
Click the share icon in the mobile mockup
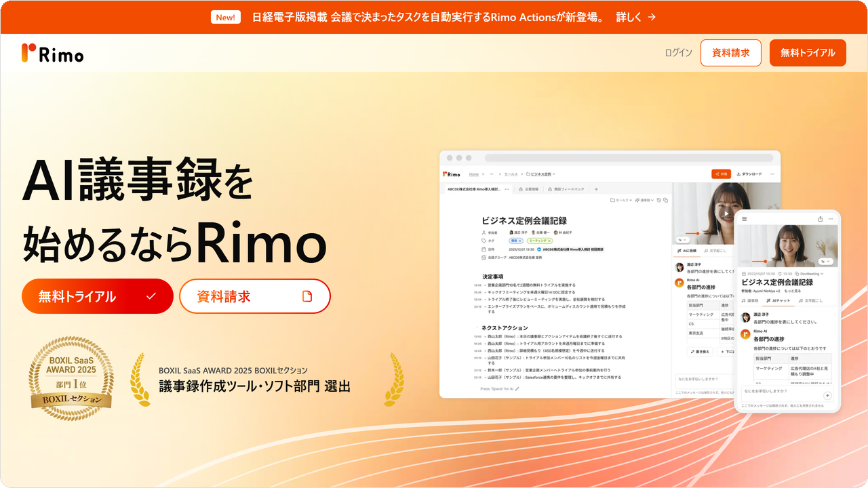pyautogui.click(x=821, y=219)
